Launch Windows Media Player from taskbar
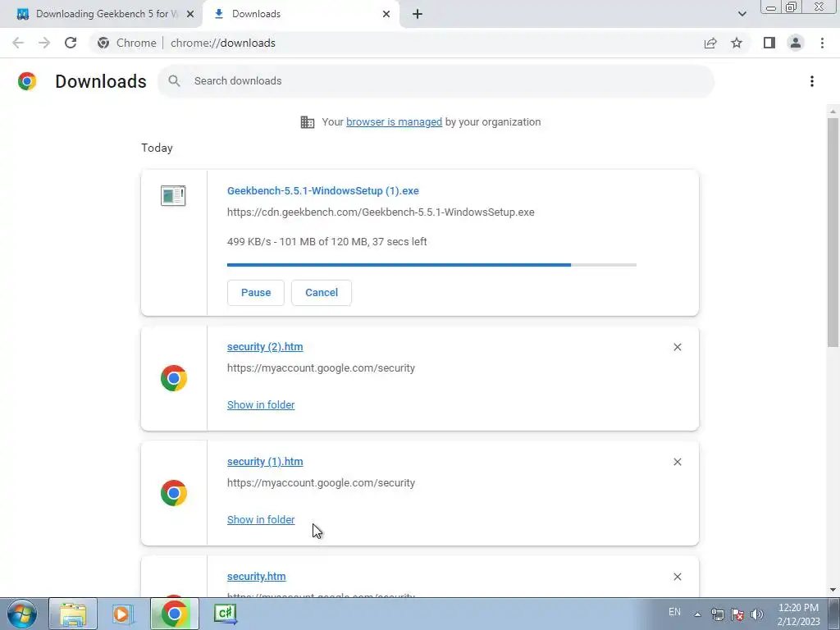The width and height of the screenshot is (840, 630). point(122,614)
